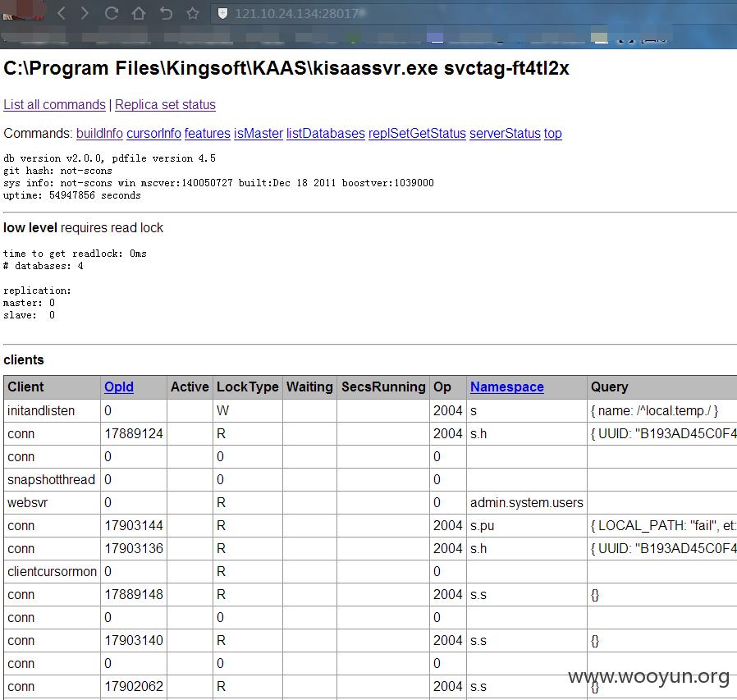Viewport: 737px width, 700px height.
Task: Click the undo/restore arrow icon
Action: tap(166, 13)
